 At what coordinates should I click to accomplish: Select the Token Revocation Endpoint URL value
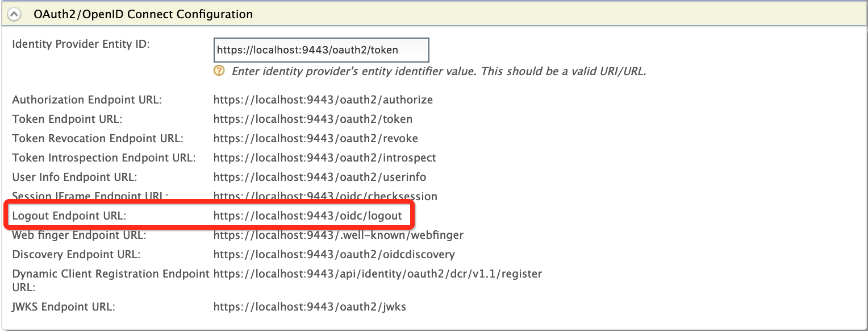316,138
